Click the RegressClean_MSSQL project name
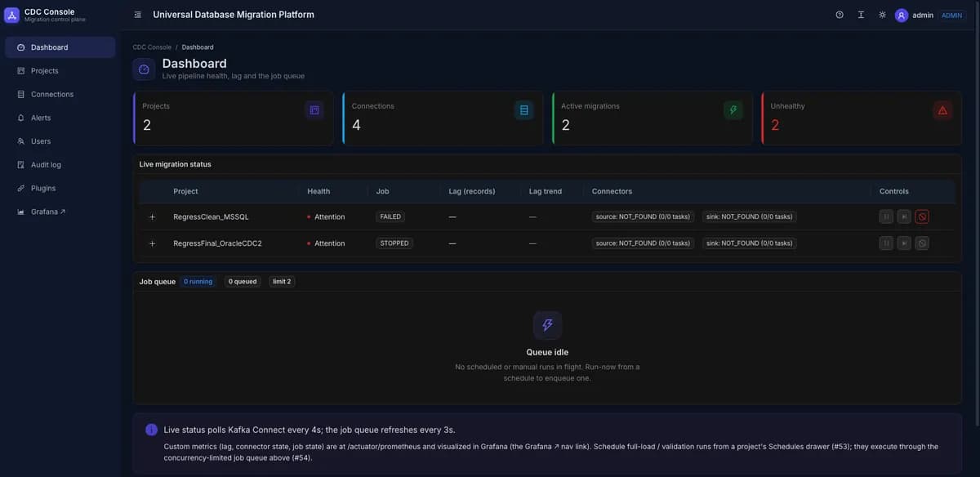This screenshot has width=980, height=477. pos(211,217)
